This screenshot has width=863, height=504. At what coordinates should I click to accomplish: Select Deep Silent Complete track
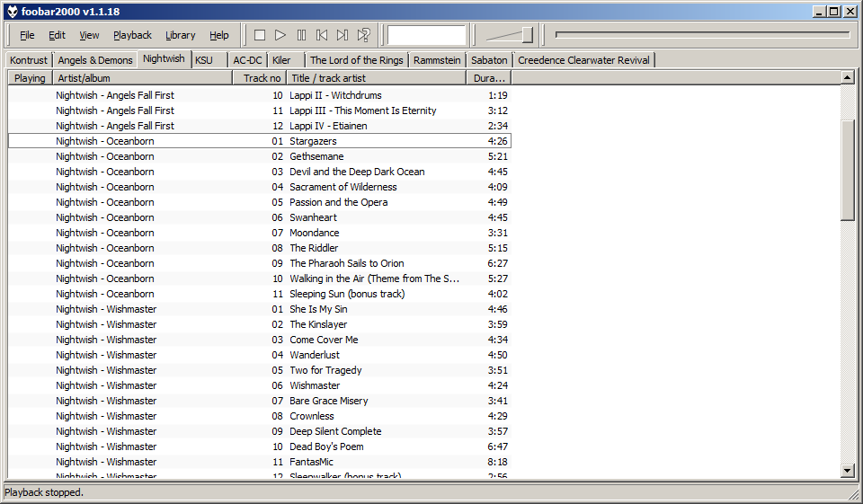pyautogui.click(x=260, y=431)
